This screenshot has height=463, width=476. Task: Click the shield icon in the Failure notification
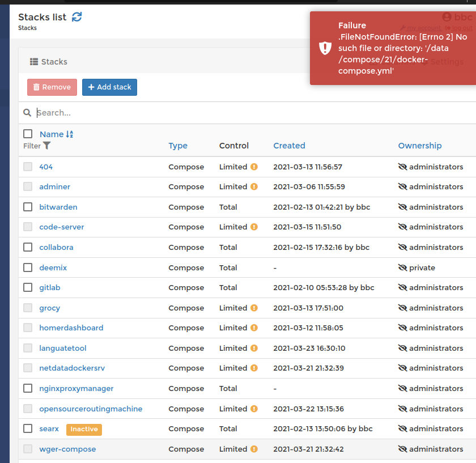click(325, 48)
